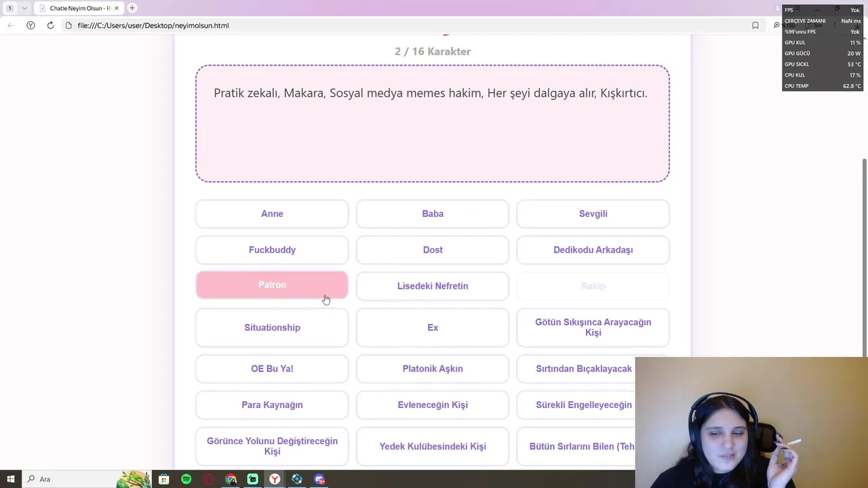Open a new browser tab
This screenshot has width=868, height=488.
click(132, 8)
